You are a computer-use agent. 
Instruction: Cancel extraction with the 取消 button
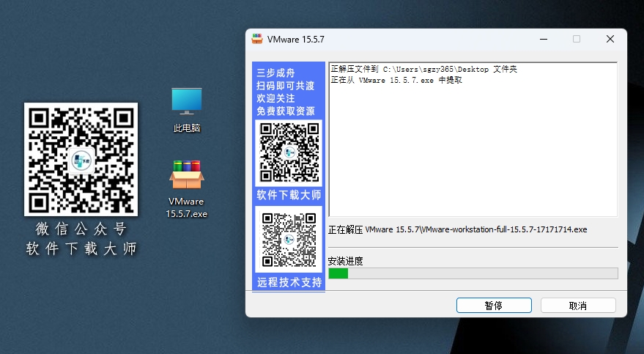tap(578, 306)
